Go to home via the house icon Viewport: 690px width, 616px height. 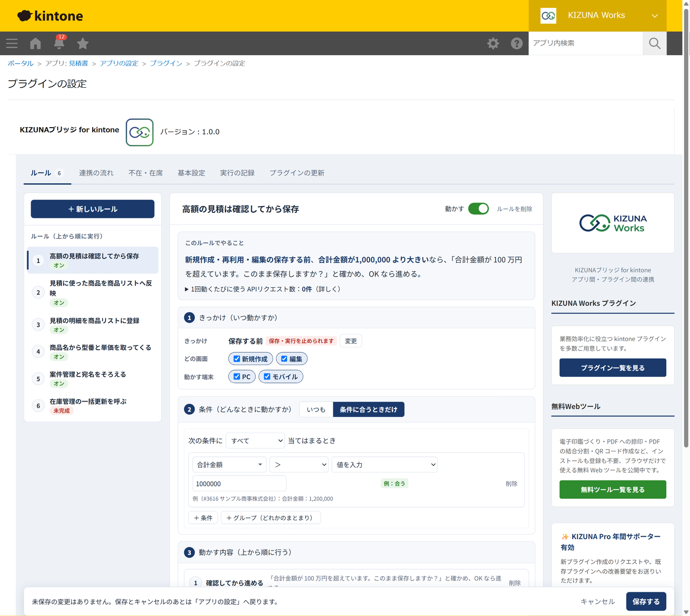(x=35, y=43)
